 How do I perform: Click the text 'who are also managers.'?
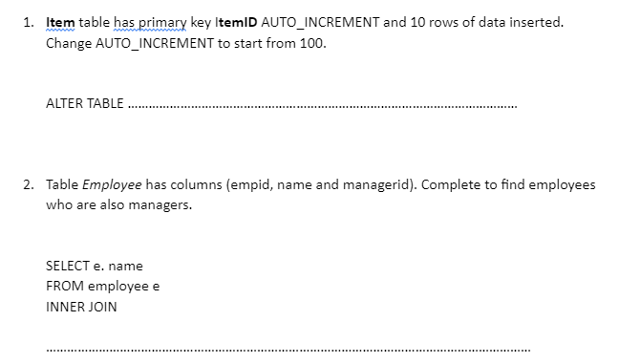coord(118,204)
